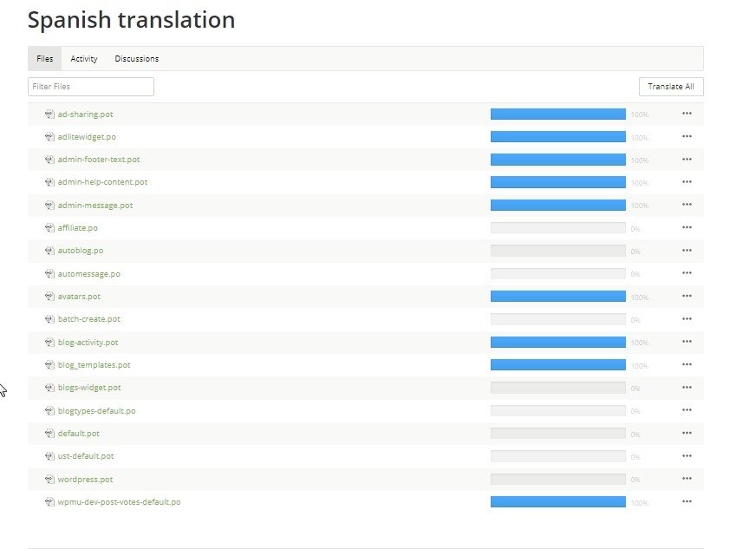756x549 pixels.
Task: Open the admin-help-content.pot file link
Action: click(102, 182)
